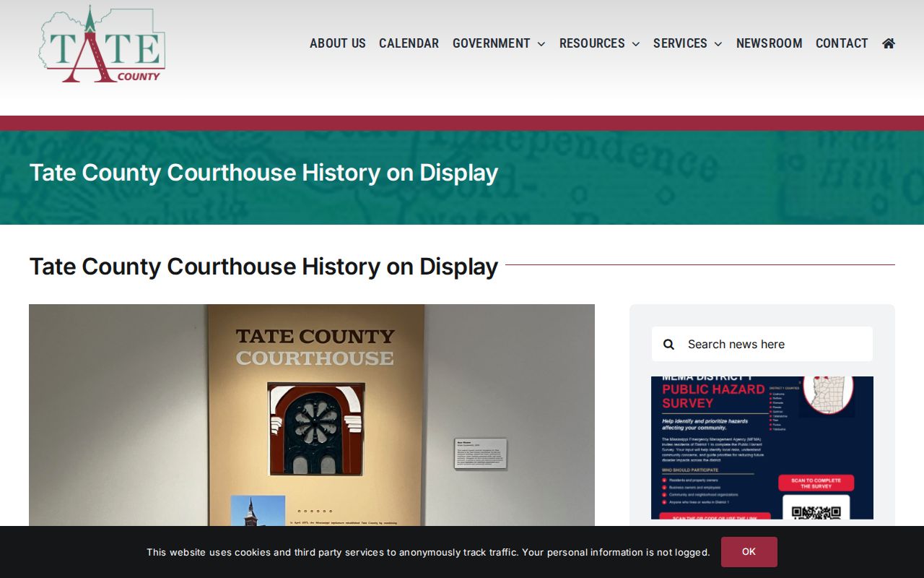This screenshot has height=578, width=924.
Task: Click the teal banner title Tate County Courthouse History on Display
Action: [x=263, y=173]
